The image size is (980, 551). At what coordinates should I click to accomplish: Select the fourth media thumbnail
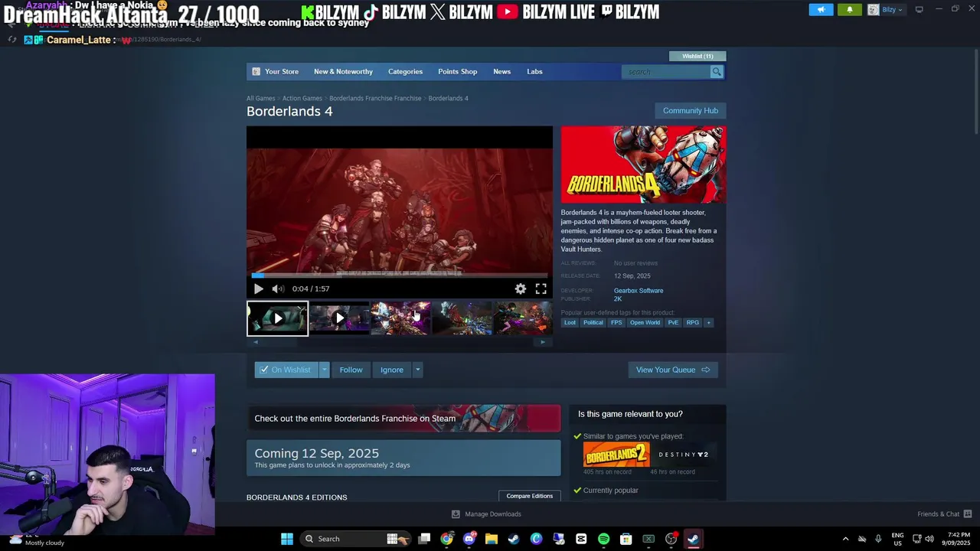[x=462, y=318]
